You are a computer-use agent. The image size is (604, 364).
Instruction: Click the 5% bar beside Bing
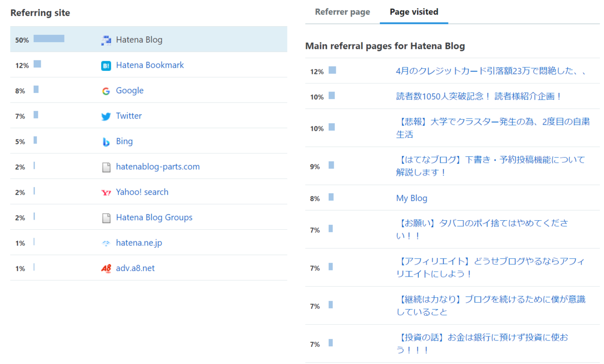click(35, 140)
